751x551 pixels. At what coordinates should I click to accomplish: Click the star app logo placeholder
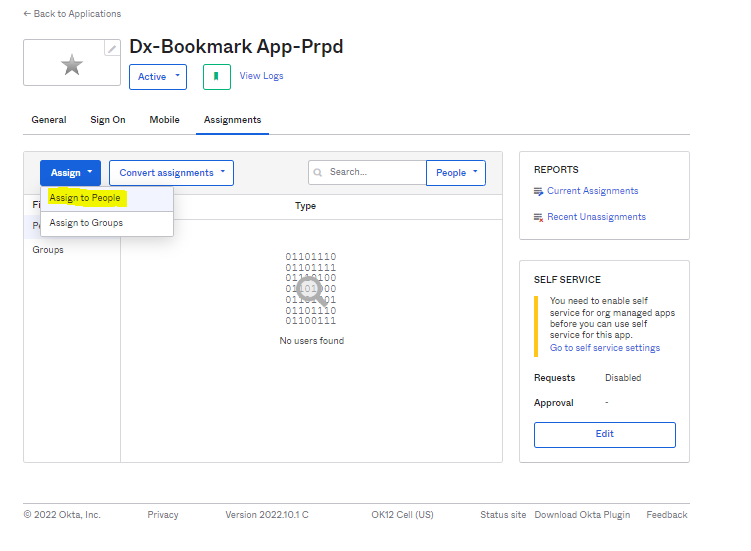click(71, 65)
